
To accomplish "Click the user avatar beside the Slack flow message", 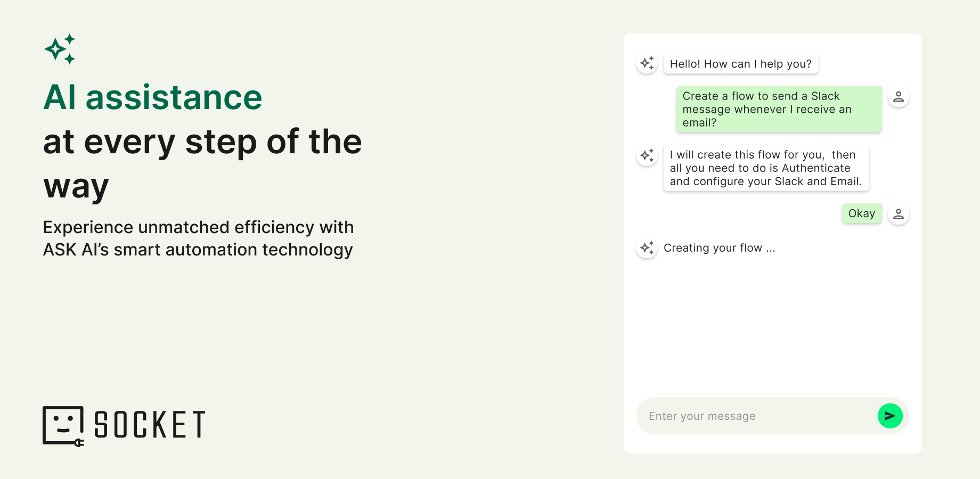I will (x=898, y=97).
